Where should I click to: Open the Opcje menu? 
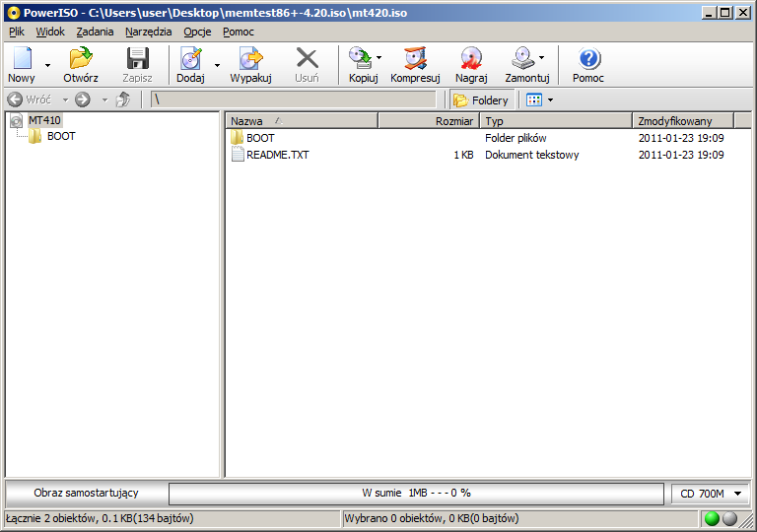(x=197, y=32)
